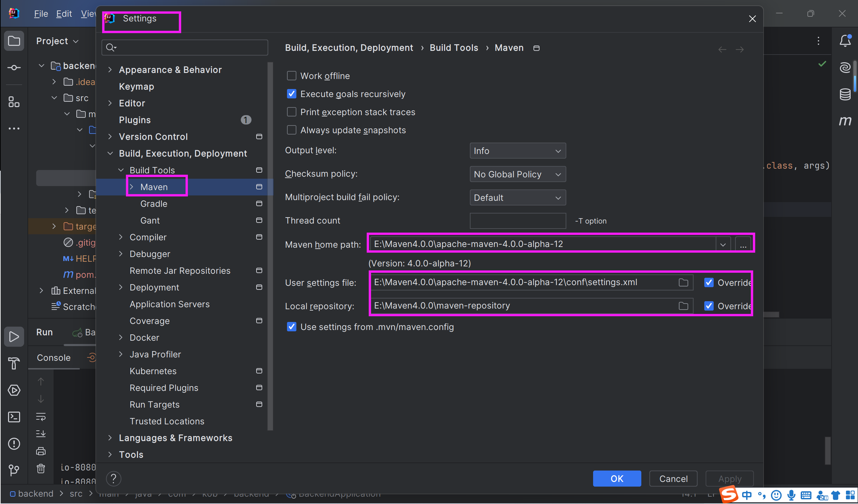
Task: Click the OK button
Action: pyautogui.click(x=617, y=479)
